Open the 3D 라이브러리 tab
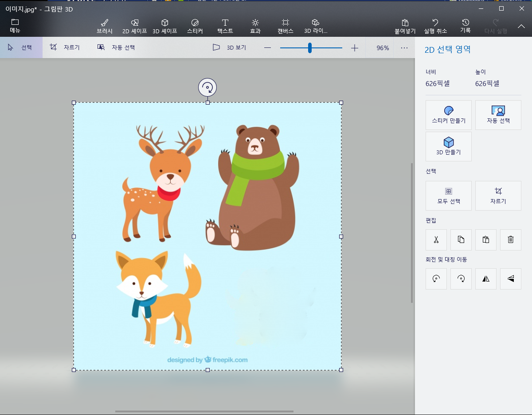 [316, 27]
